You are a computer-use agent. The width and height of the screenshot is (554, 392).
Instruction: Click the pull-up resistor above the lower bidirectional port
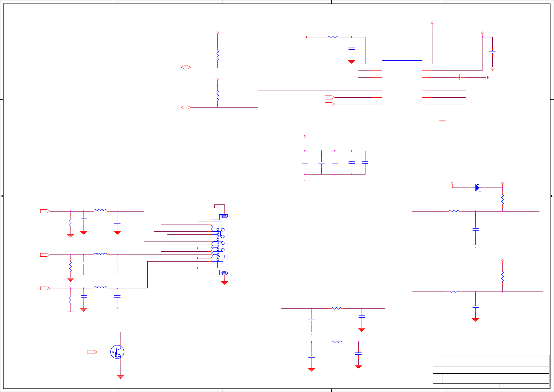(218, 96)
